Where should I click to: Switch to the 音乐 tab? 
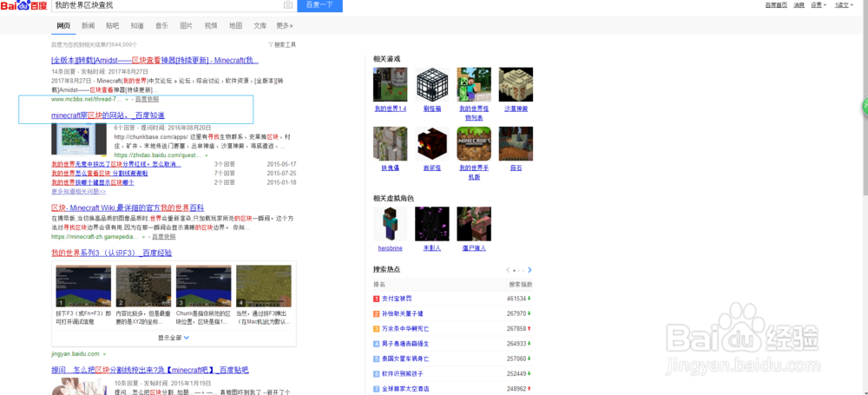161,25
